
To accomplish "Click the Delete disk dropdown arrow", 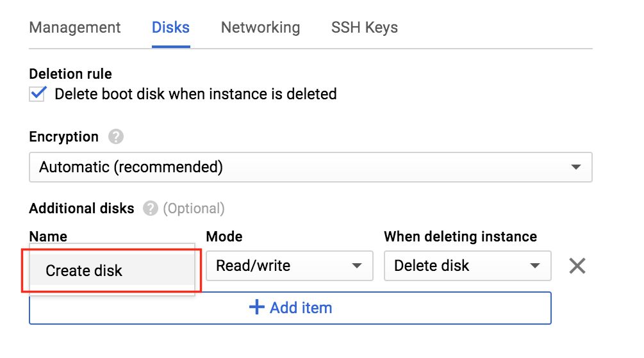I will 535,266.
